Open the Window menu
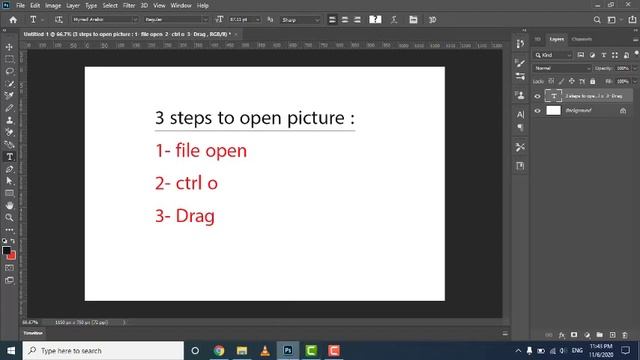640x360 pixels. coord(181,6)
